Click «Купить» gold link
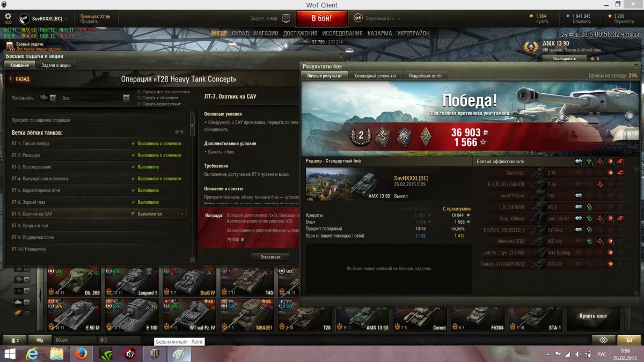This screenshot has height=362, width=644. 542,22
